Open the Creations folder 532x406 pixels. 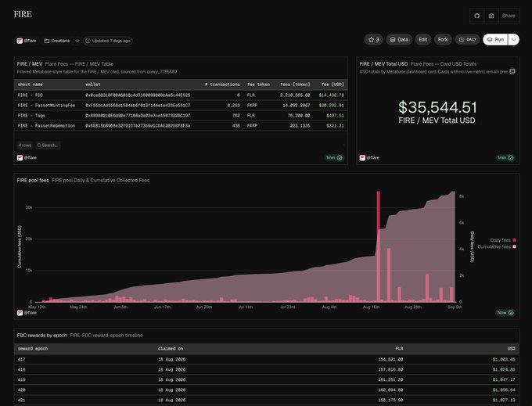click(x=57, y=41)
